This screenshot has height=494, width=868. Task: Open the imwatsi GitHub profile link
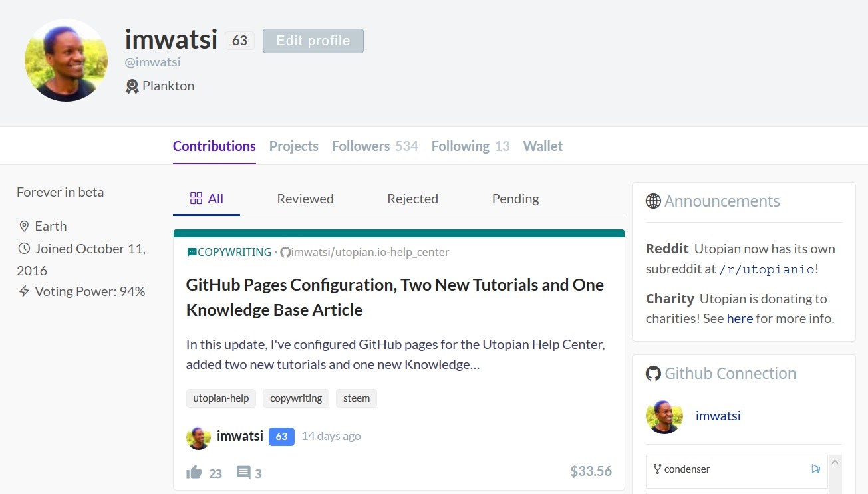point(718,416)
